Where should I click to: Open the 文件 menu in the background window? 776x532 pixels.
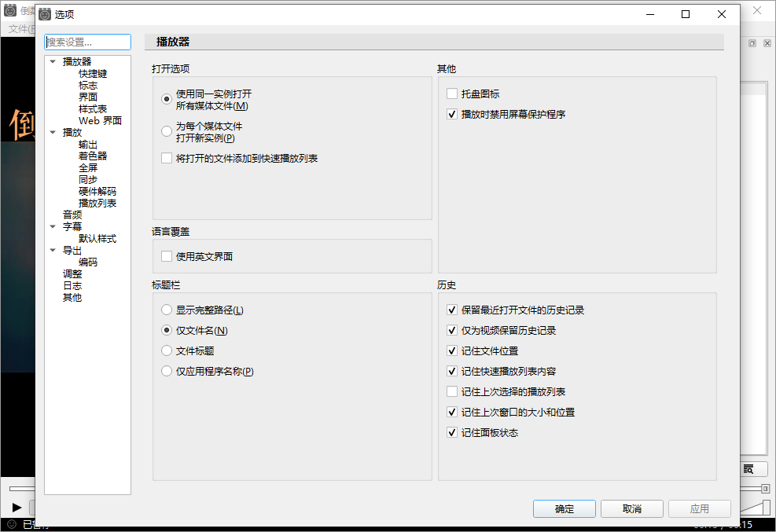[x=21, y=28]
